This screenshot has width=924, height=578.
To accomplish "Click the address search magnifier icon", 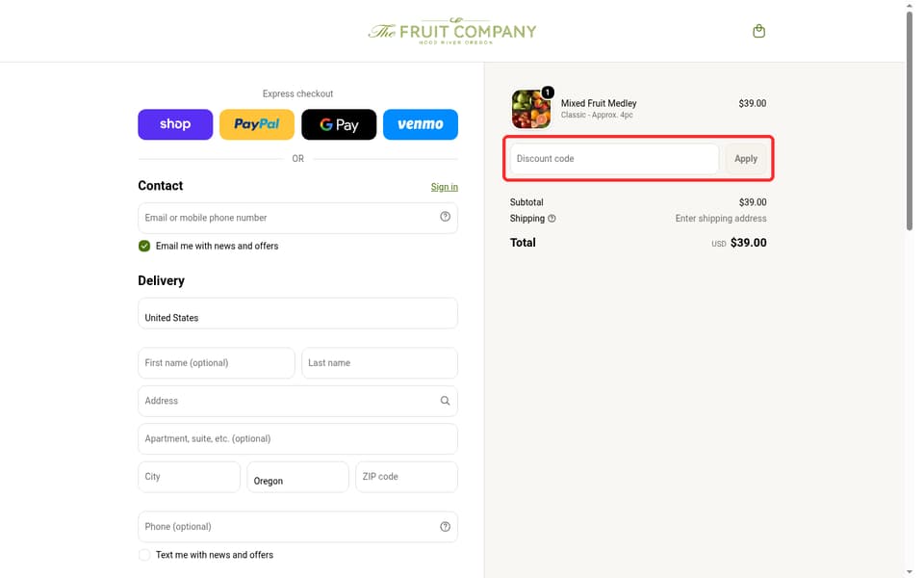I will pos(445,401).
